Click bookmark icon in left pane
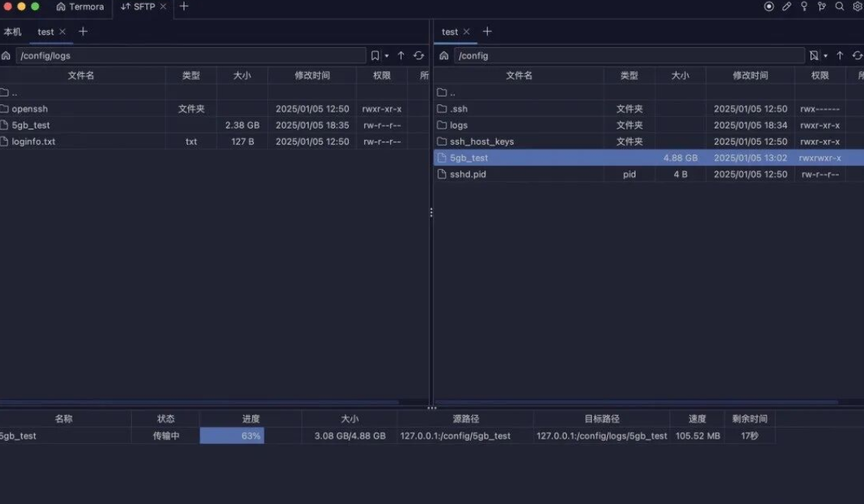 (375, 56)
